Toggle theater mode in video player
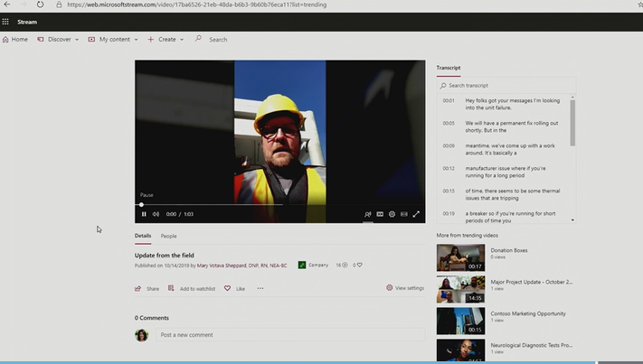 tap(403, 214)
